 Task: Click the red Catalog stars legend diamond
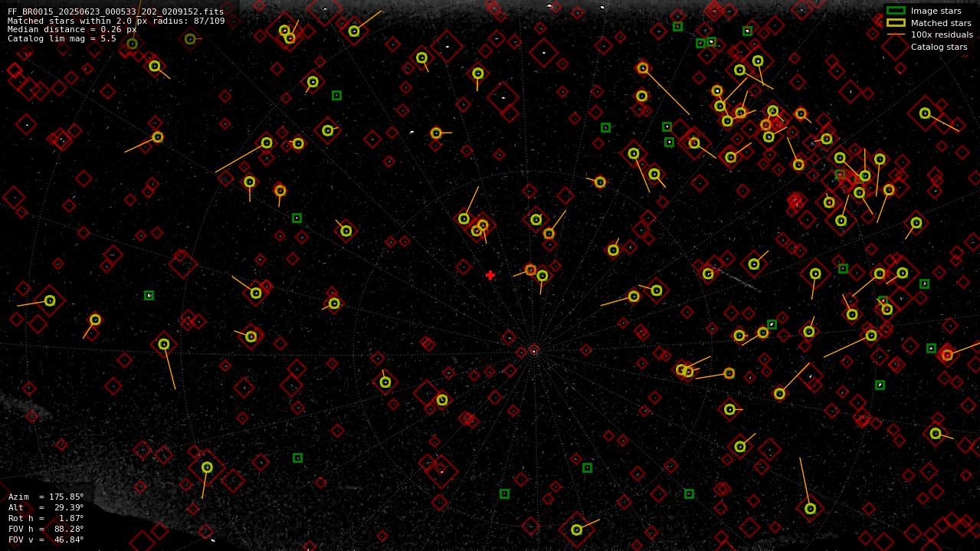coord(896,47)
